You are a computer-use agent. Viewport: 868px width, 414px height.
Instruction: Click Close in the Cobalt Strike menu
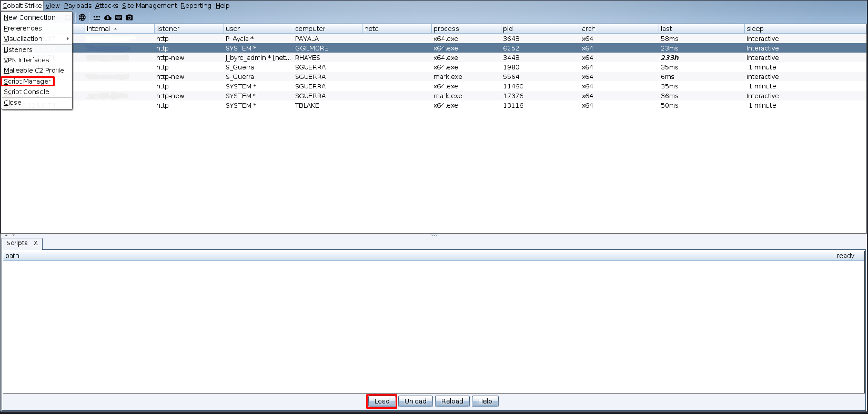click(36, 103)
